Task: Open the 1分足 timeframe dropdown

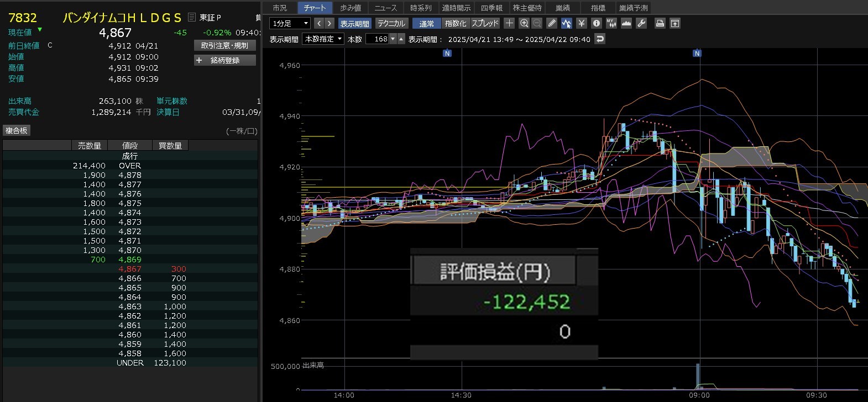Action: point(290,23)
